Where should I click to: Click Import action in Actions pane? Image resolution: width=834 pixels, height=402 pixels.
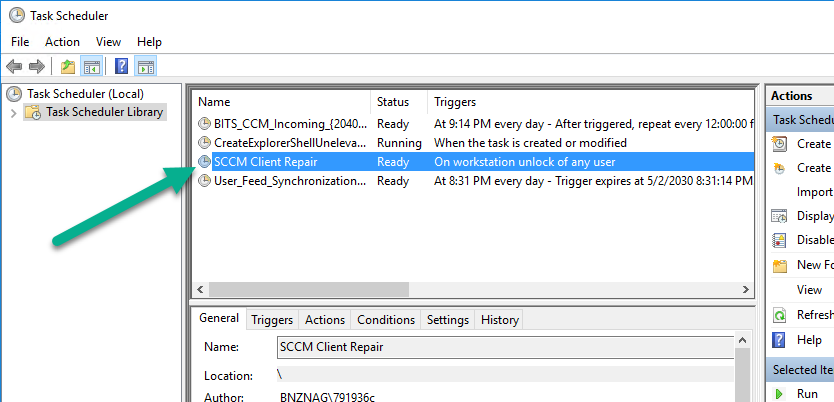[815, 192]
